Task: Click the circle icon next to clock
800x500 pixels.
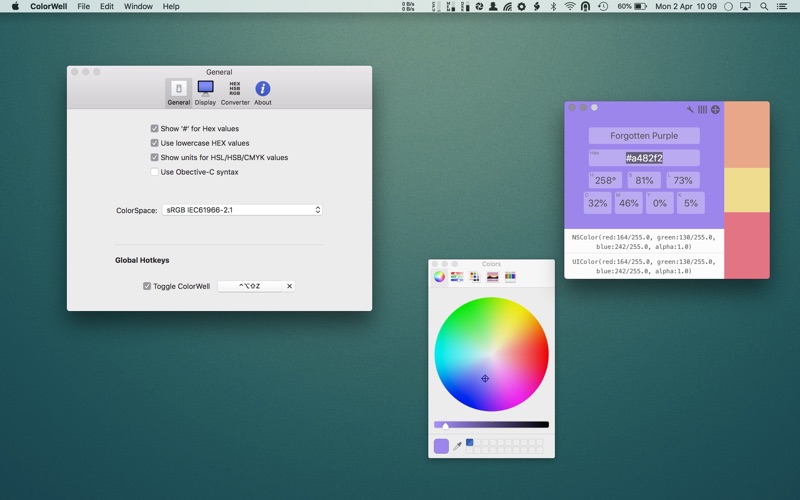Action: 729,6
